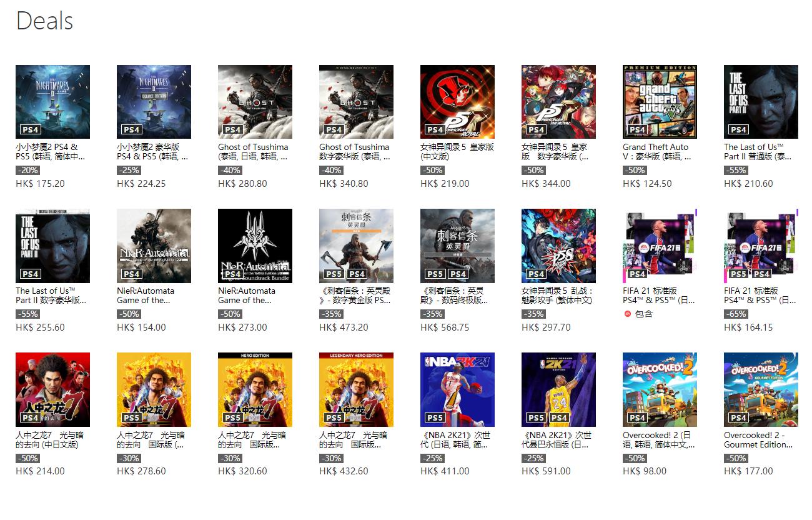Open The Last of Us Part II digital deluxe title link
The height and width of the screenshot is (520, 812).
[x=51, y=296]
